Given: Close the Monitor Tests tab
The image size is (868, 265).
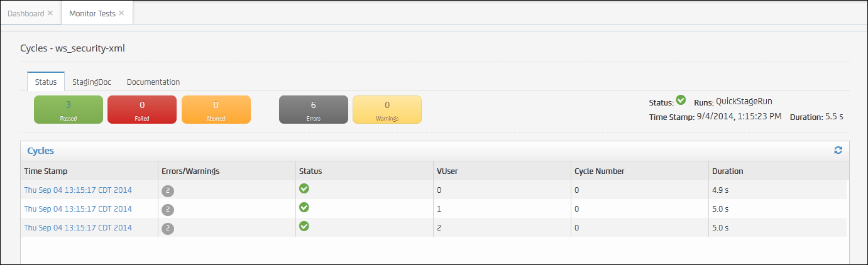Looking at the screenshot, I should coord(121,13).
